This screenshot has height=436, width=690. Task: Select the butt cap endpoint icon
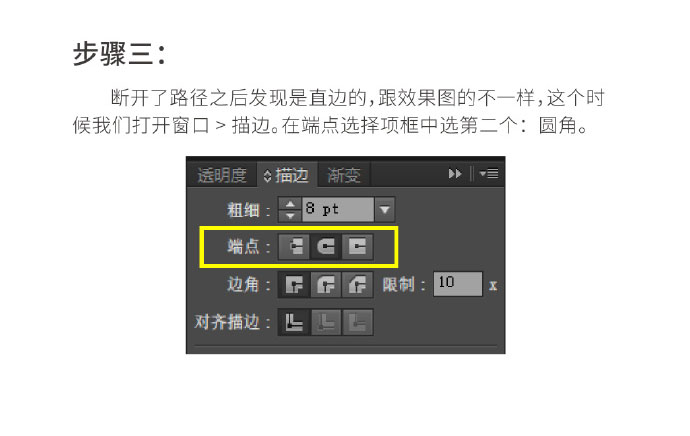point(294,246)
